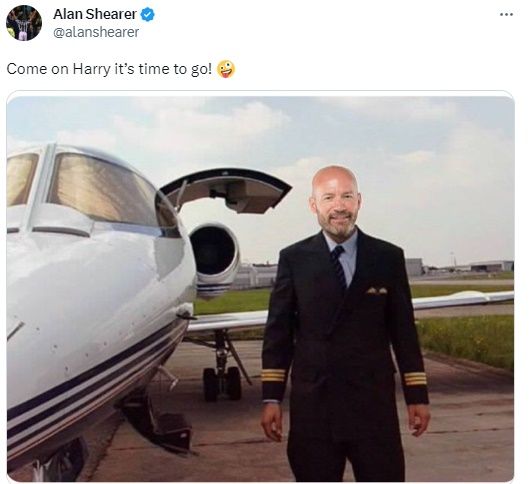
Task: Click the gold wings badge on the jacket
Action: click(377, 290)
